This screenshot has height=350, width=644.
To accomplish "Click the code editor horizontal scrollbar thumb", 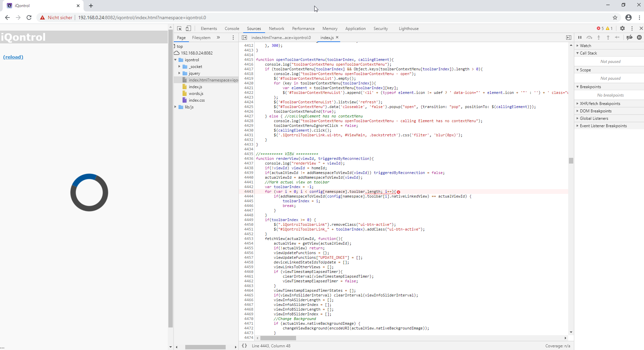I will 278,338.
